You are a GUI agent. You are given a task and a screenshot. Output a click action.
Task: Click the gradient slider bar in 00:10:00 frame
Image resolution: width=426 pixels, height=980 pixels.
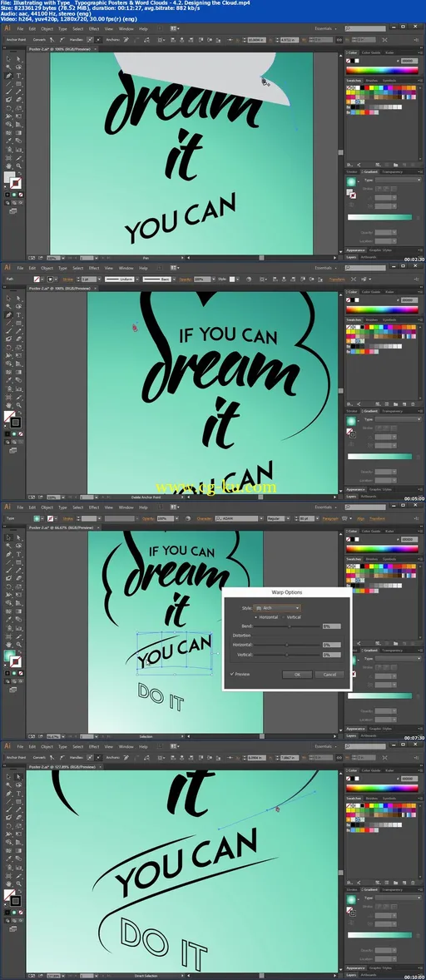[x=379, y=934]
